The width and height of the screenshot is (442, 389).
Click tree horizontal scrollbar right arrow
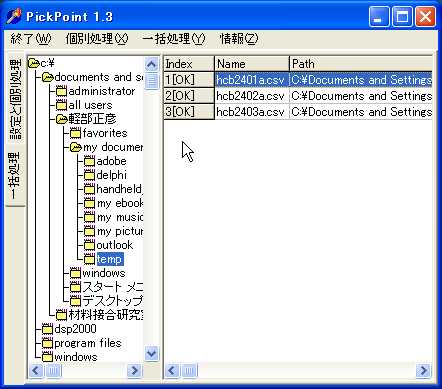pos(135,371)
